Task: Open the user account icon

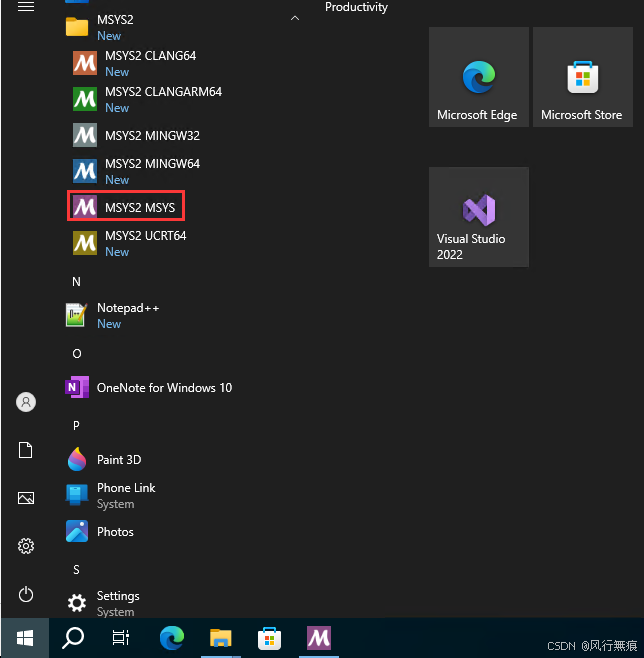Action: [26, 402]
